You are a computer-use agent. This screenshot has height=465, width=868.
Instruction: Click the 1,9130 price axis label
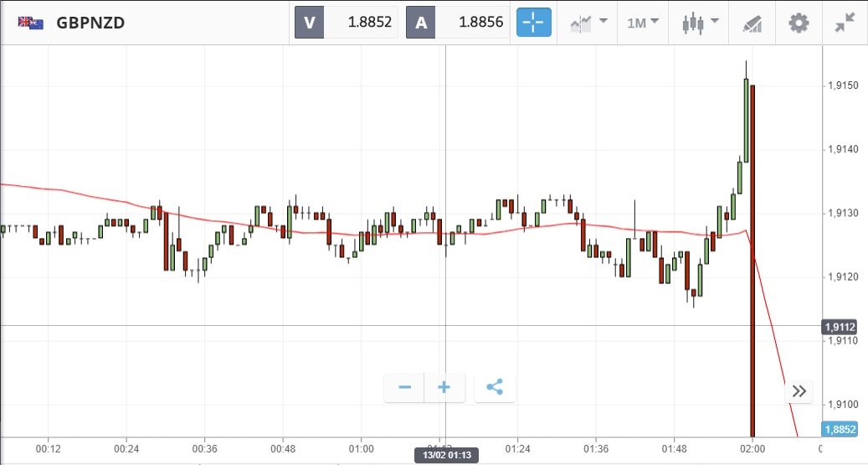click(x=843, y=213)
